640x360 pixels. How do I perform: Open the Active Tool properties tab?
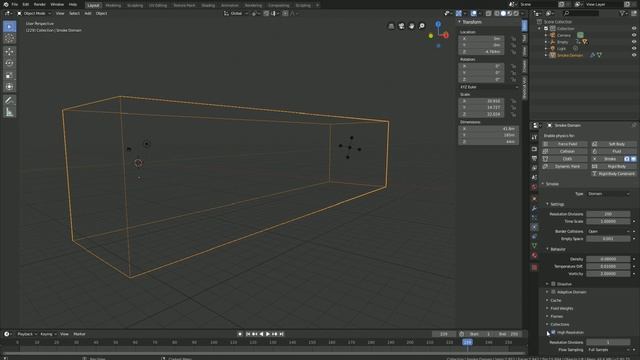[534, 138]
